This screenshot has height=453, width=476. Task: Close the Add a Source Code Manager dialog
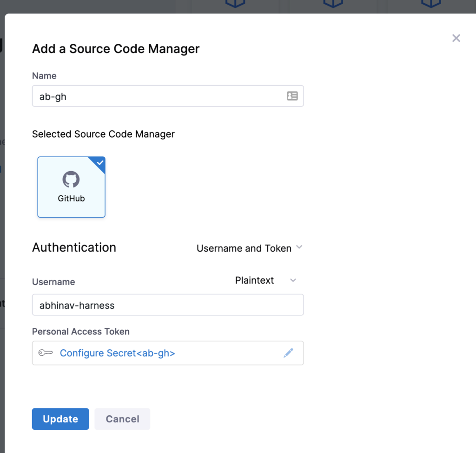(456, 38)
